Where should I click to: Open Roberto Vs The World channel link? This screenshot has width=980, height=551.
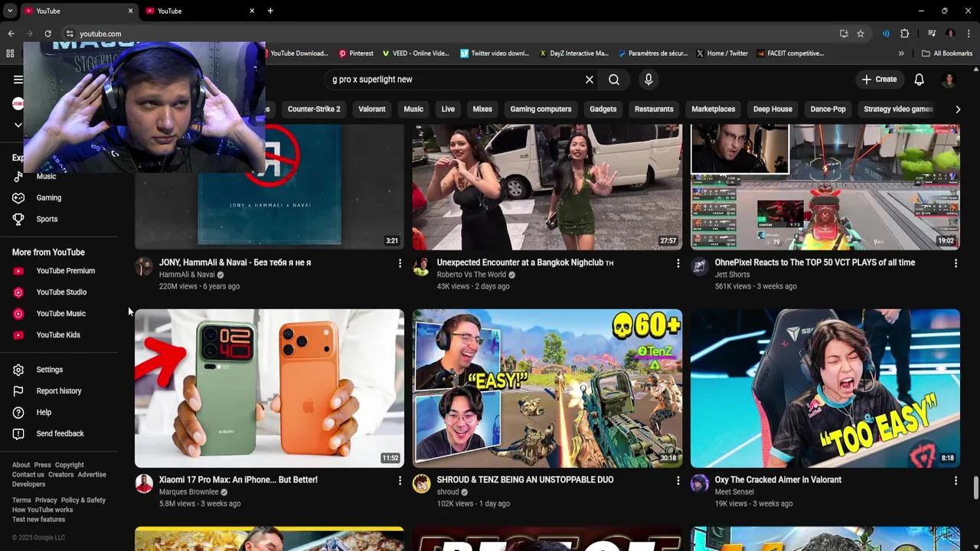(x=471, y=275)
